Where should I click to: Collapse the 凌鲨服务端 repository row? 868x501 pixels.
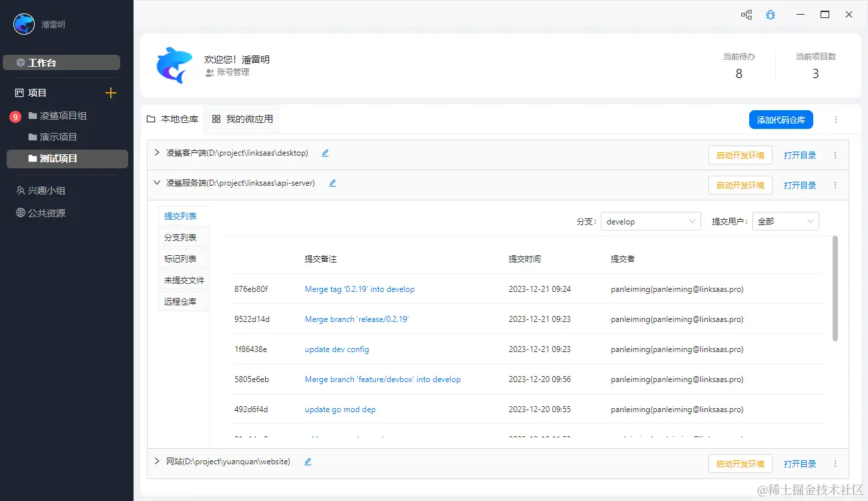click(x=157, y=182)
